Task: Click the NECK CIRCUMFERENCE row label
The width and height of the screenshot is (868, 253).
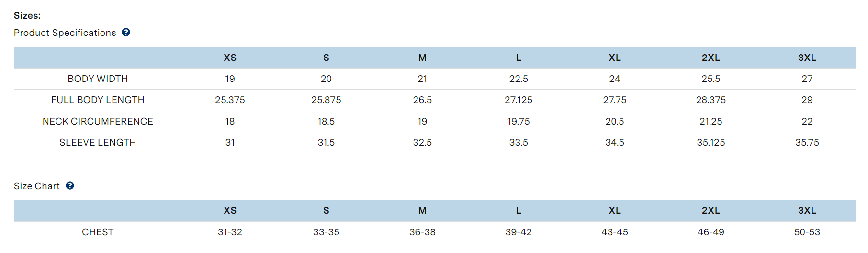Action: [x=98, y=121]
